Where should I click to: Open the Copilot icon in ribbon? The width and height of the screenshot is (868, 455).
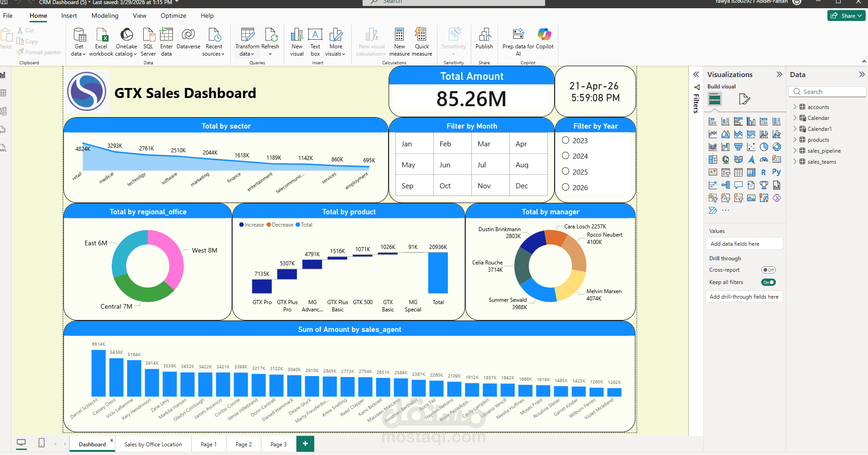pos(545,34)
